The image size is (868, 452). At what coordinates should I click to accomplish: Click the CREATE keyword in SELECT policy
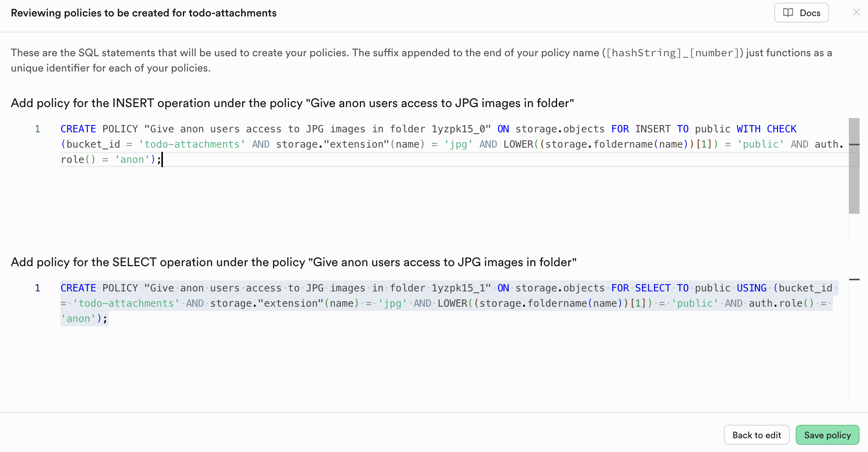coord(78,288)
